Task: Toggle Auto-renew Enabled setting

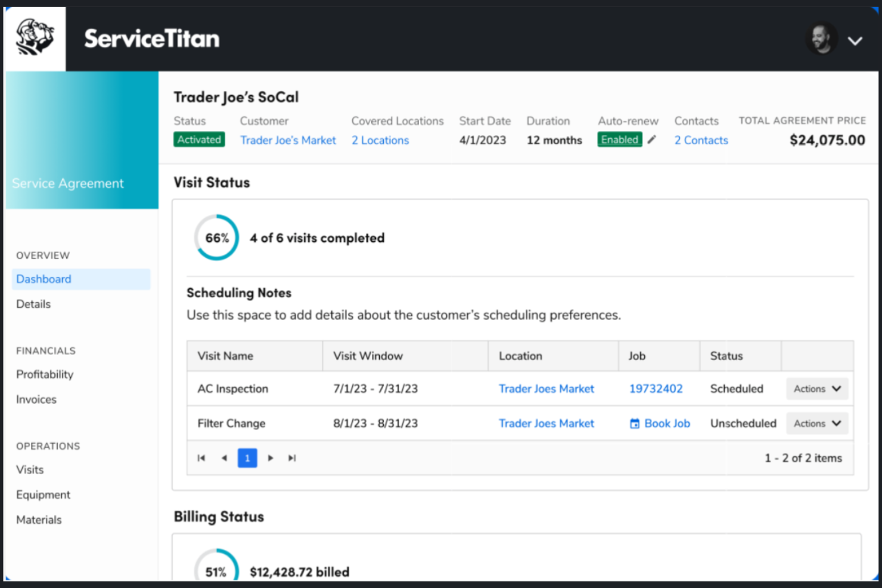Action: click(620, 139)
